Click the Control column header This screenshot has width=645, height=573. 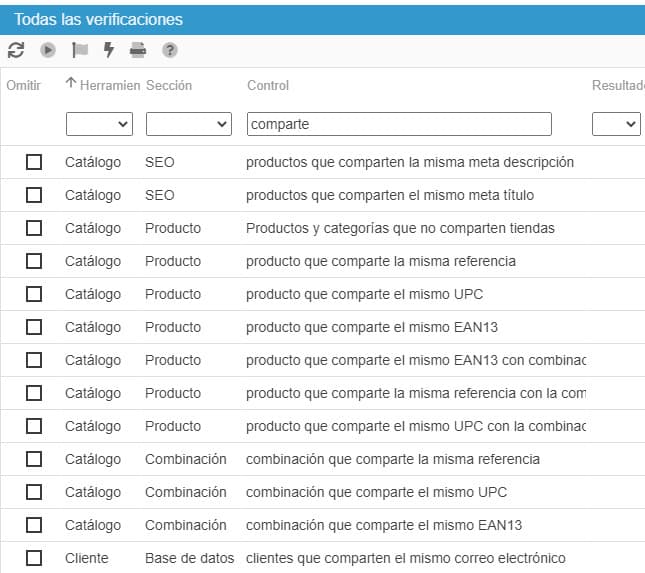point(268,86)
